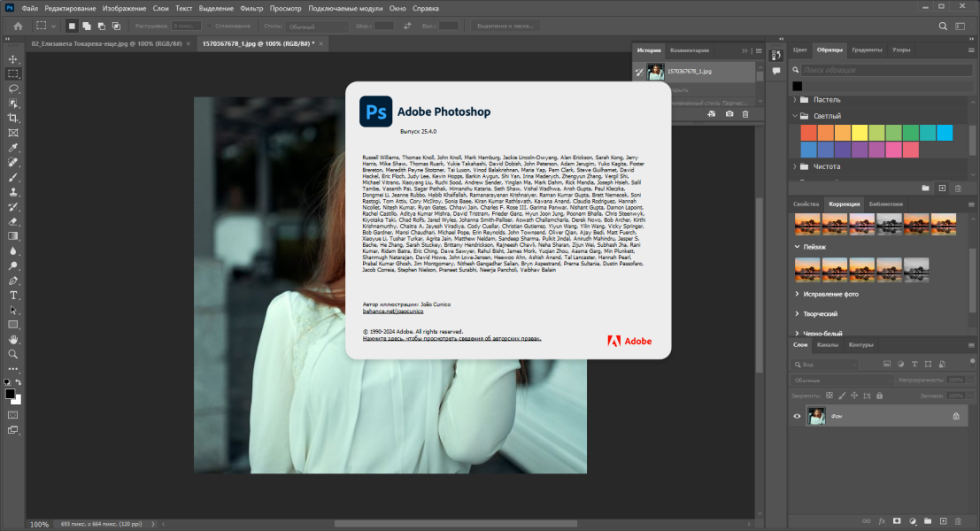The width and height of the screenshot is (980, 531).
Task: Activate the Hand tool
Action: pos(13,340)
